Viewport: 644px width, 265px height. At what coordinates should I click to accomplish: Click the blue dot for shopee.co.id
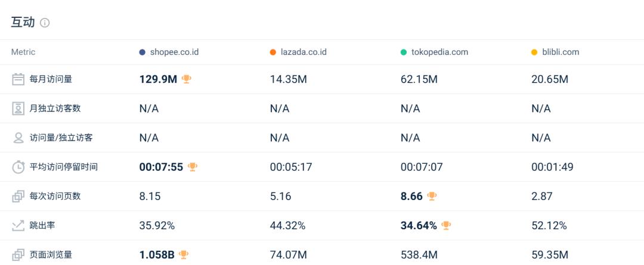tap(142, 52)
